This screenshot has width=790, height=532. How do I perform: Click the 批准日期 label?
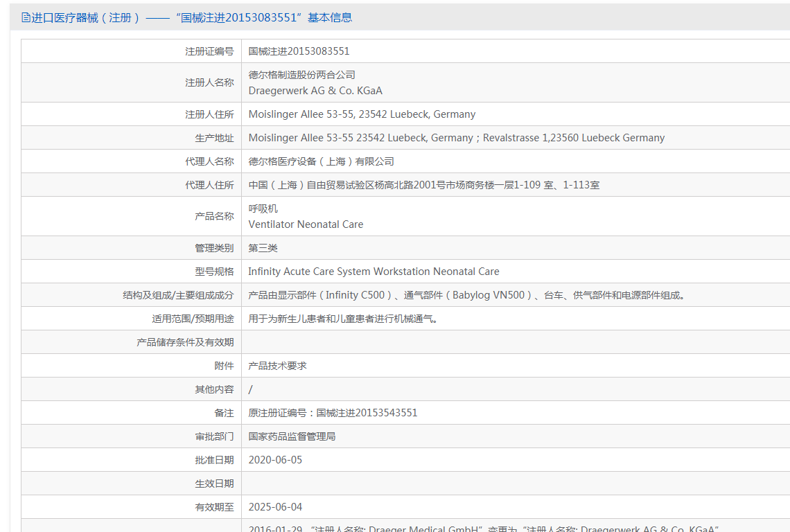pos(214,461)
